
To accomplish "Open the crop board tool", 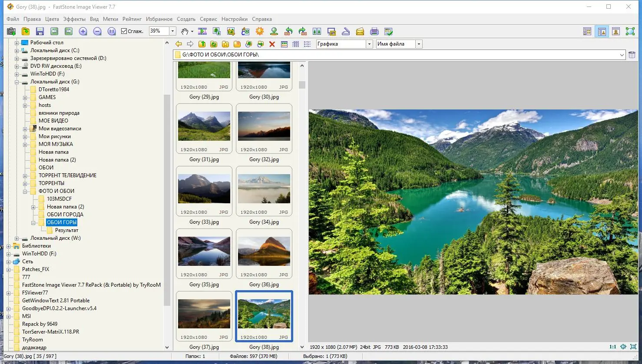I will coord(231,31).
